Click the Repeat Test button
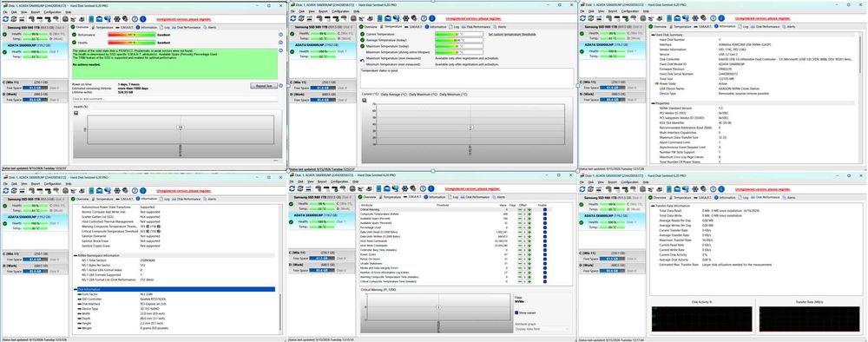This screenshot has height=342, width=868. (264, 86)
